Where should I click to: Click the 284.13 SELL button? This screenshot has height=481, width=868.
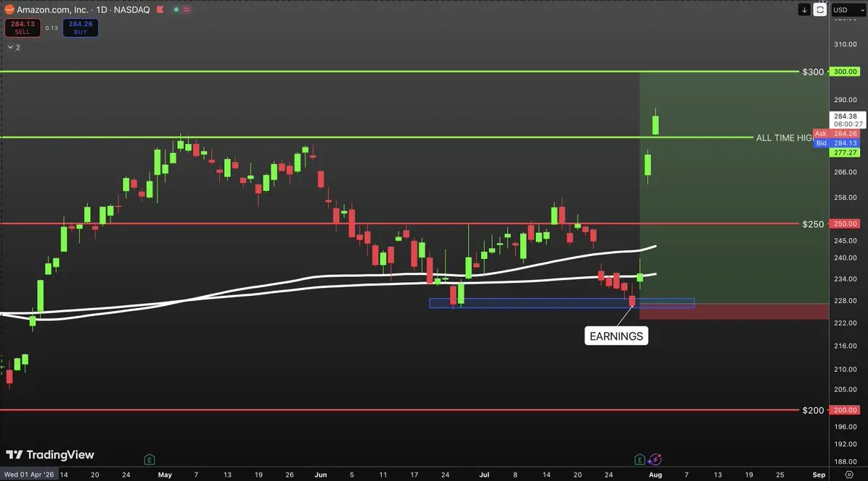click(x=23, y=28)
